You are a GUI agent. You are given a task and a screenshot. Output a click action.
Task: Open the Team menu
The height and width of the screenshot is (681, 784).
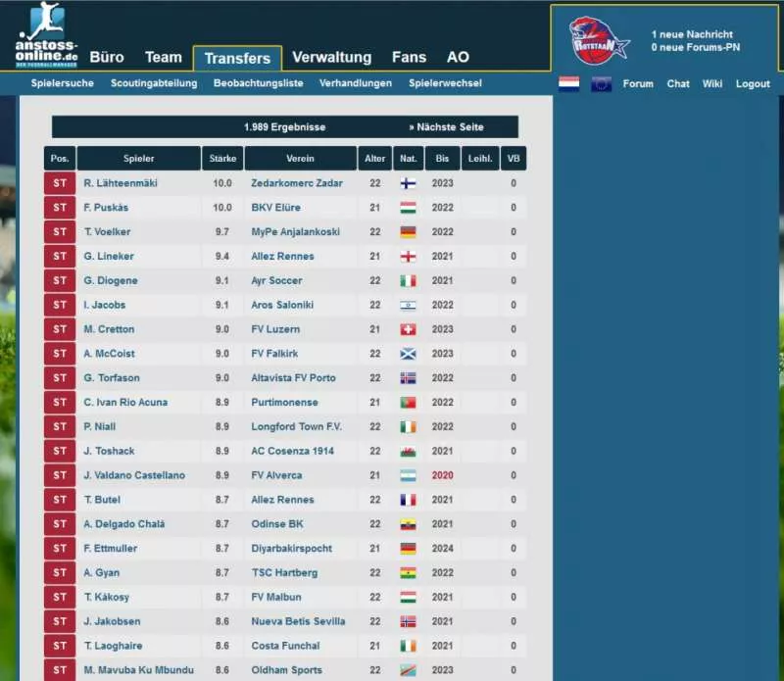click(164, 58)
